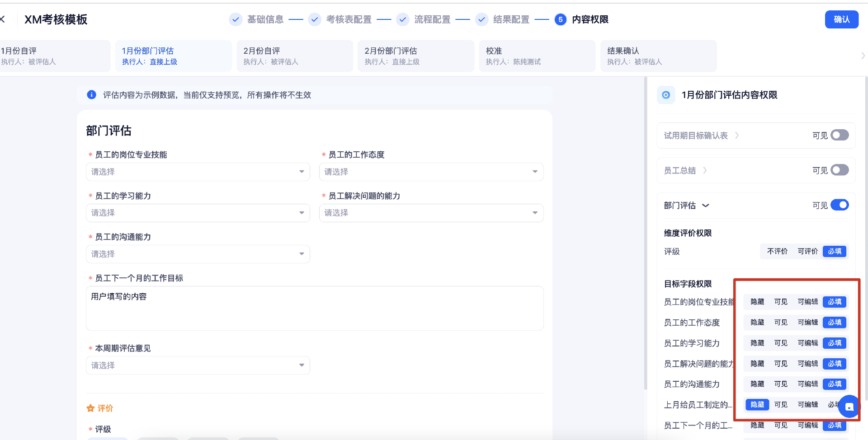868x440 pixels.
Task: Click the main form vertical scrollbar
Action: pos(646,226)
